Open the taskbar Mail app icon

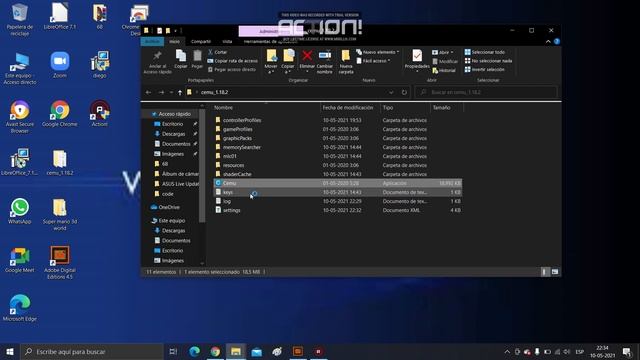(257, 351)
